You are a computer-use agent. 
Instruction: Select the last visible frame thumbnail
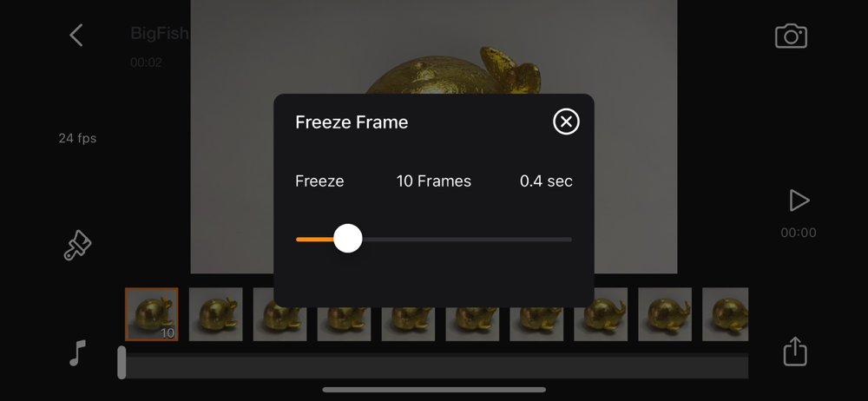725,314
